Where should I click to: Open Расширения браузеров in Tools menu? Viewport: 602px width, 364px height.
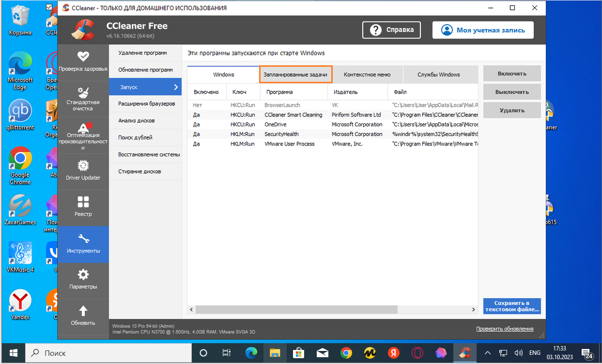tap(145, 104)
